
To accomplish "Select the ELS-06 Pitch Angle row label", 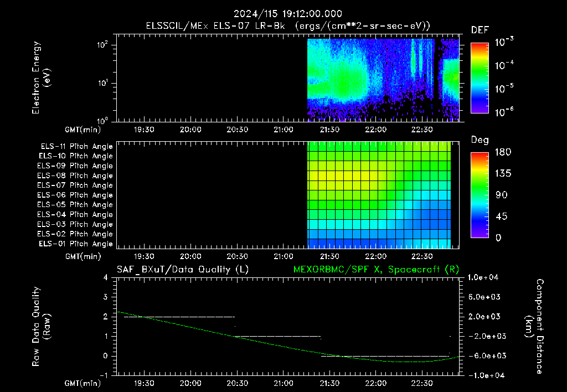I will click(75, 195).
